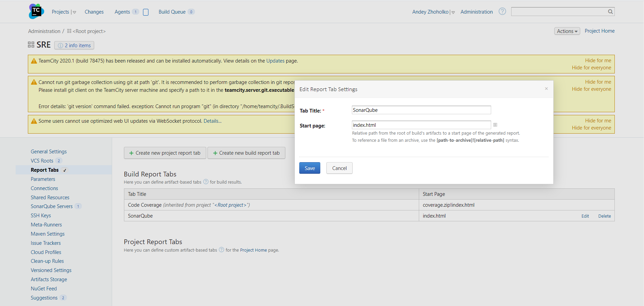Viewport: 644px width, 306px height.
Task: Click the 2 info items button
Action: tap(74, 46)
